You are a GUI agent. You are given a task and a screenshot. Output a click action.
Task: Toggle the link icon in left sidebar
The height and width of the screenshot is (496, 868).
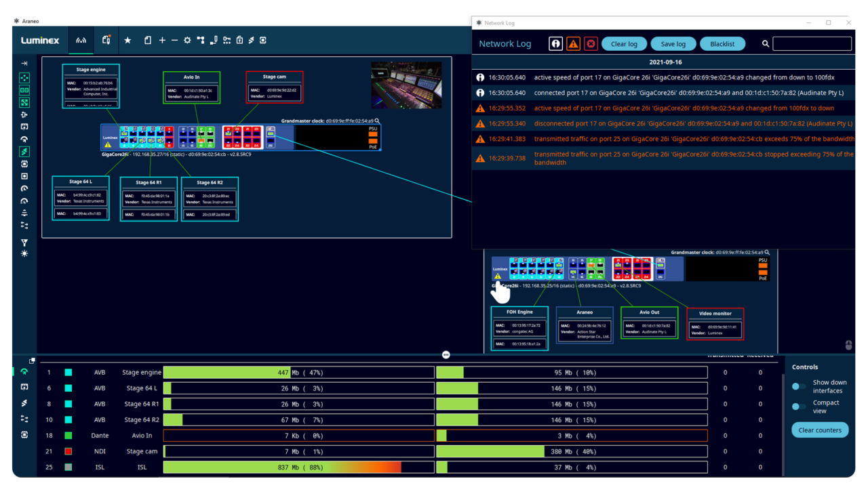click(24, 90)
